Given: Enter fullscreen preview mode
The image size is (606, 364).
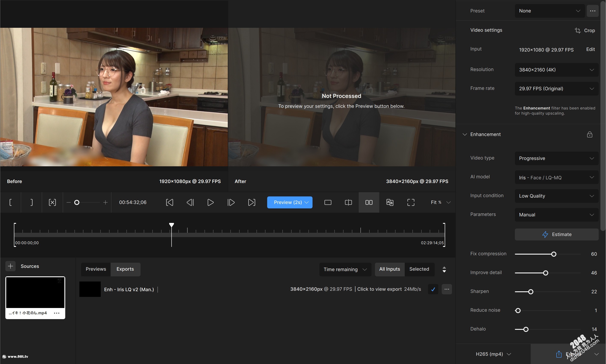Looking at the screenshot, I should (411, 202).
